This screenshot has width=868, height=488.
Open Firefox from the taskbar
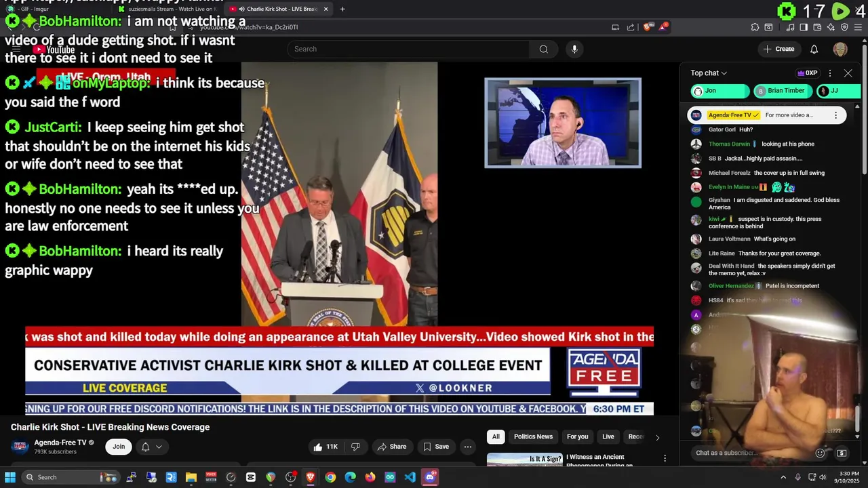(370, 477)
